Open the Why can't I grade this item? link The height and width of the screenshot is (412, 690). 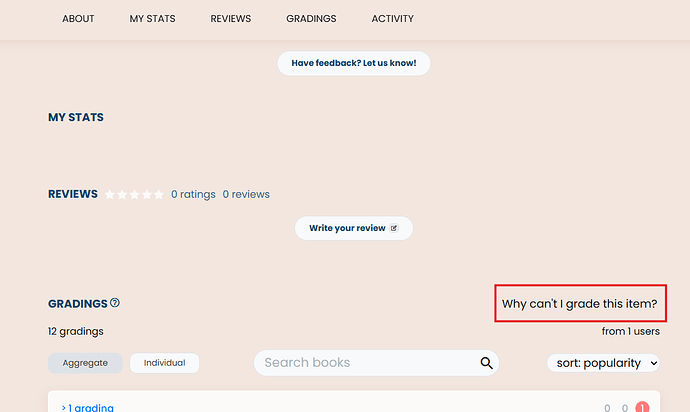[x=580, y=304]
